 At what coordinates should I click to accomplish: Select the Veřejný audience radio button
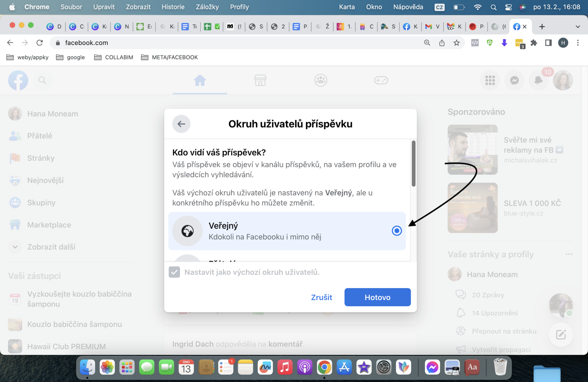click(397, 231)
